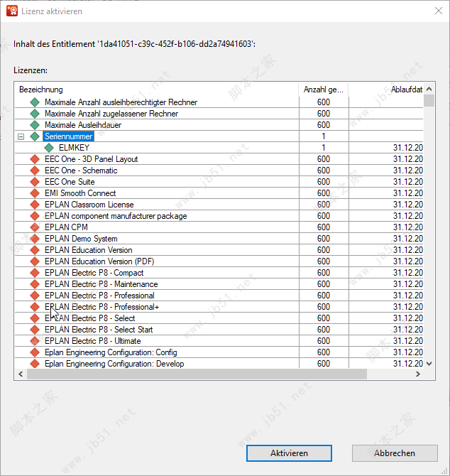
Task: Select 'EPLAN Demo System' row text
Action: 81,239
